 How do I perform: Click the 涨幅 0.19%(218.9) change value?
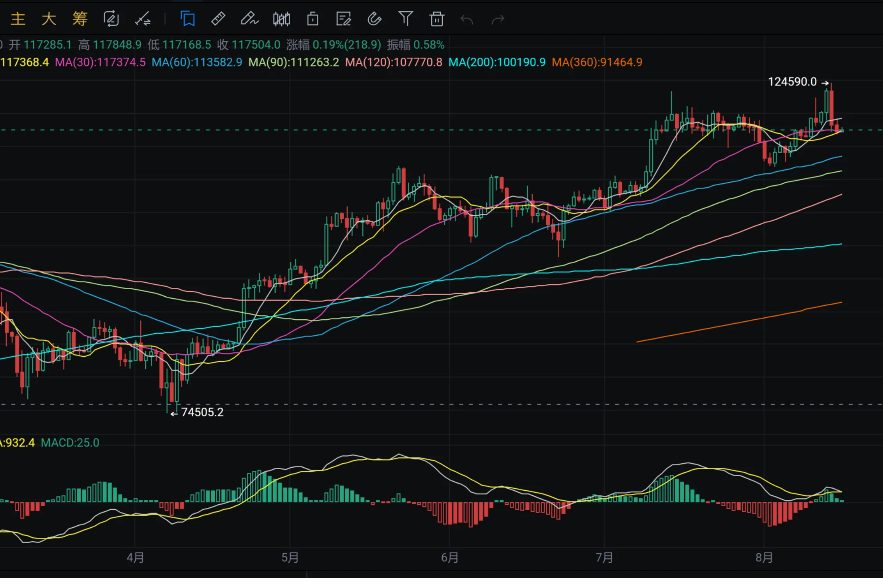pos(334,45)
